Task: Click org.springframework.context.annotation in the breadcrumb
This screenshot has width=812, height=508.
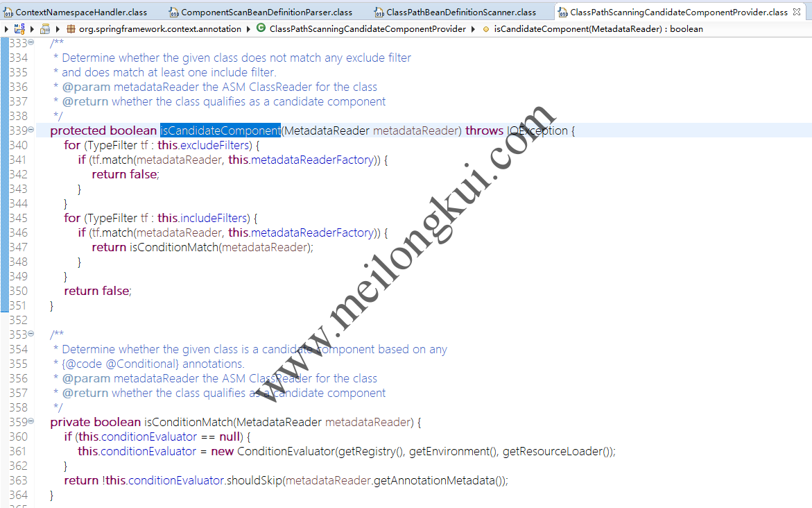Action: pos(160,29)
